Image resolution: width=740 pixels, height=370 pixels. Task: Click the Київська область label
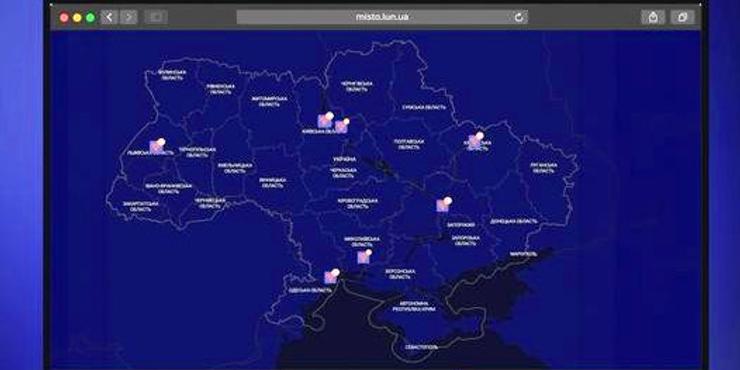[321, 131]
